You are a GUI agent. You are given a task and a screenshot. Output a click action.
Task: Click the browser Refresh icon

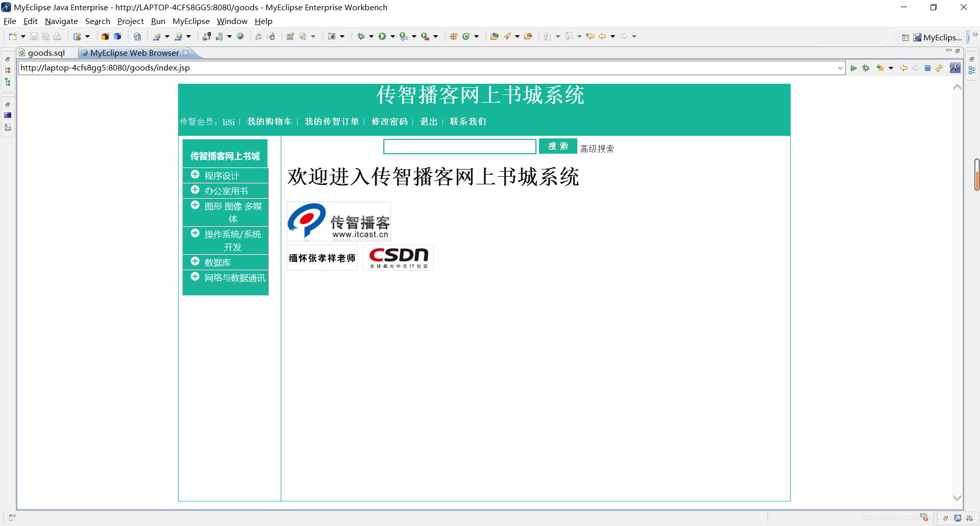click(x=939, y=68)
